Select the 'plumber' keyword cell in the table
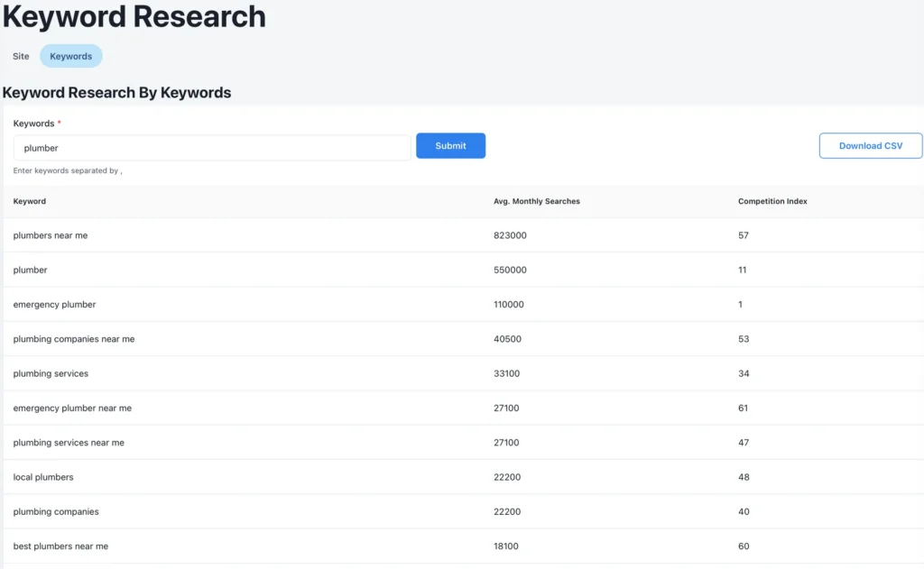The width and height of the screenshot is (924, 569). (x=30, y=270)
